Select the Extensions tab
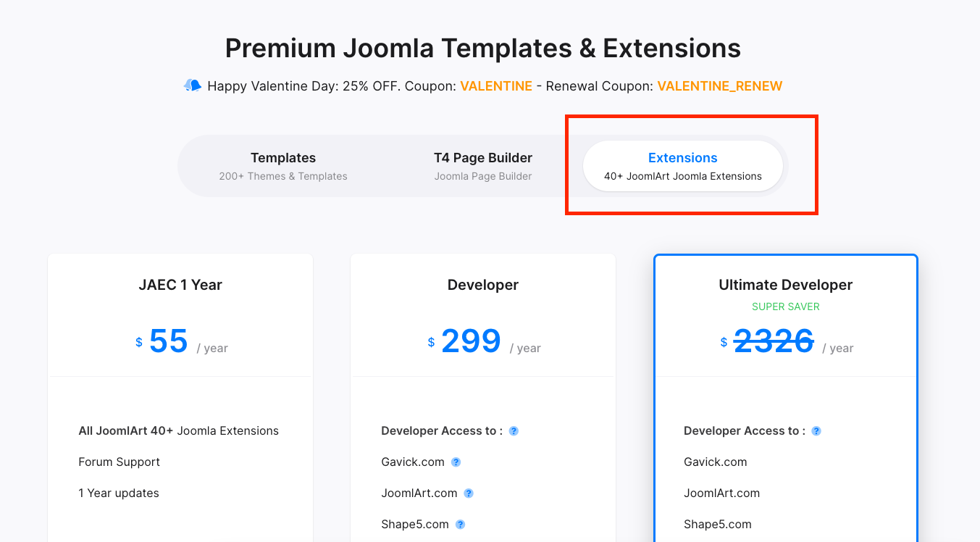The height and width of the screenshot is (542, 980). [x=682, y=166]
